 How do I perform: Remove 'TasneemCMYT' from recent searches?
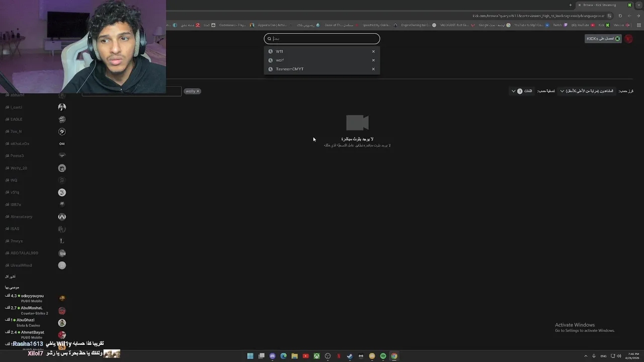(373, 69)
